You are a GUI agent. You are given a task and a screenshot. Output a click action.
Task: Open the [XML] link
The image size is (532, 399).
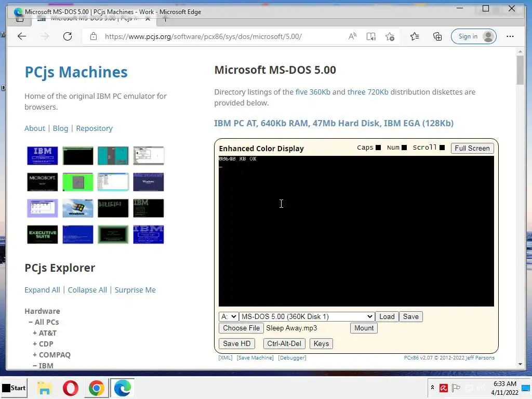pyautogui.click(x=225, y=357)
